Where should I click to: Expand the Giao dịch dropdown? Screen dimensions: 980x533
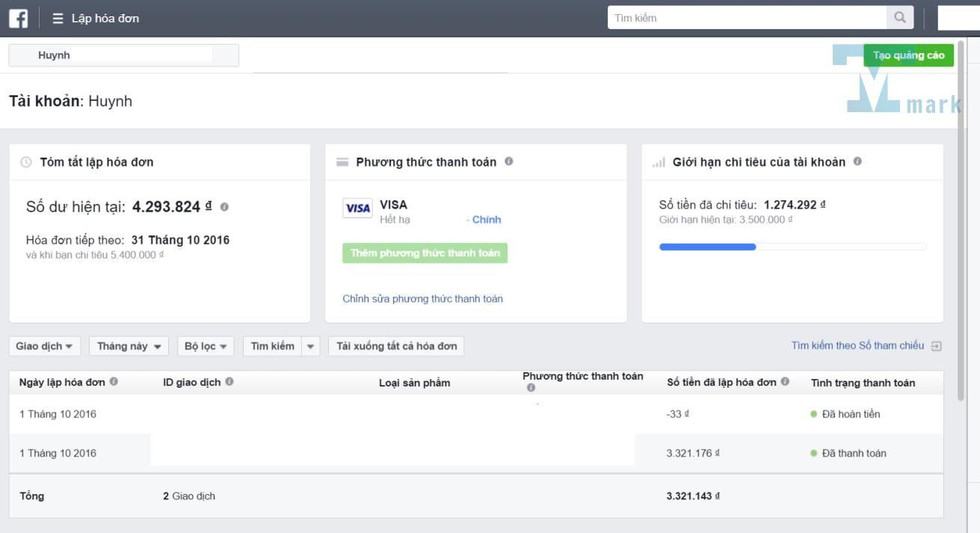44,346
